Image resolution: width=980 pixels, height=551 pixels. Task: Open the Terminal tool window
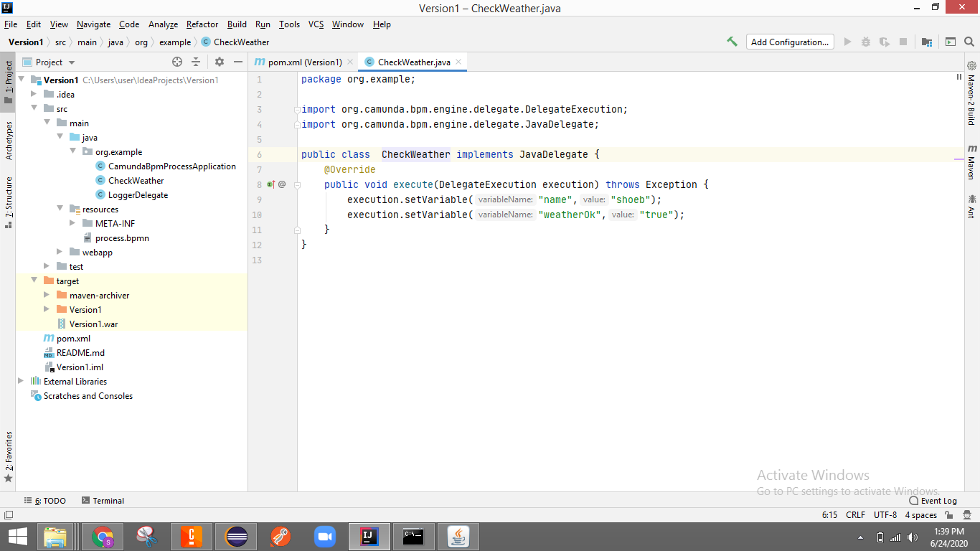pyautogui.click(x=103, y=501)
